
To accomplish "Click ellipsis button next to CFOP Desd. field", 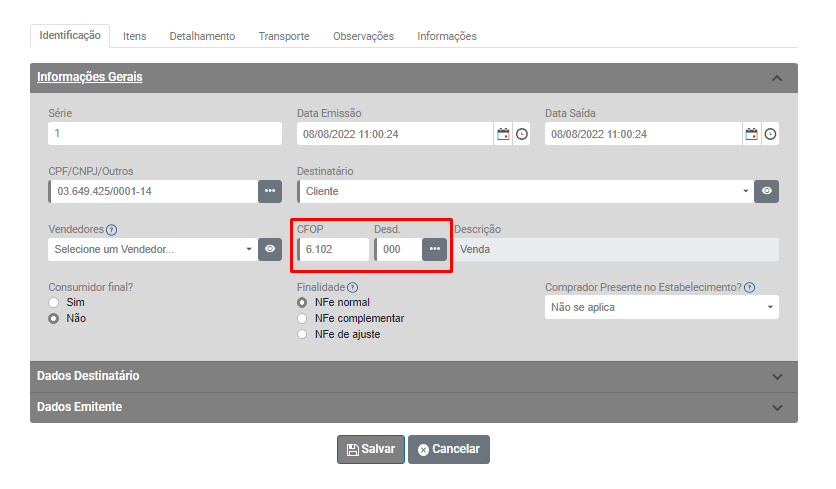I will (x=434, y=249).
